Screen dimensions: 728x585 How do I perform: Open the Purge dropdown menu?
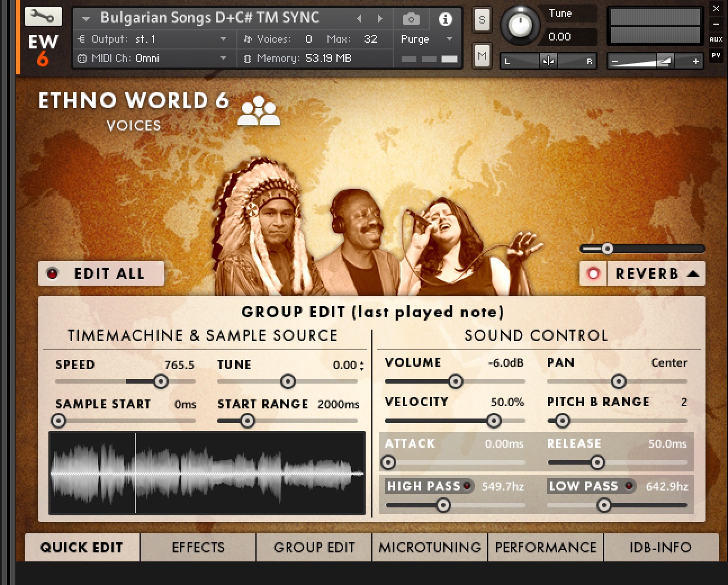[449, 39]
